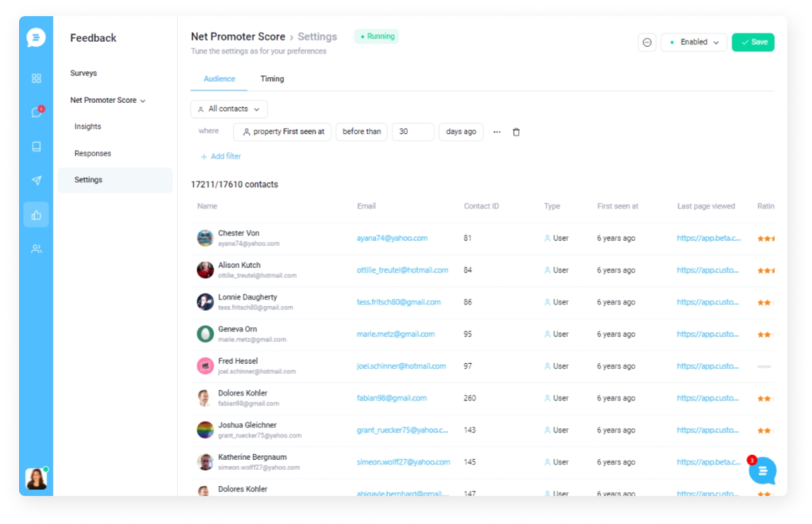Click the Contact ID column header
The width and height of the screenshot is (812, 524).
[481, 206]
